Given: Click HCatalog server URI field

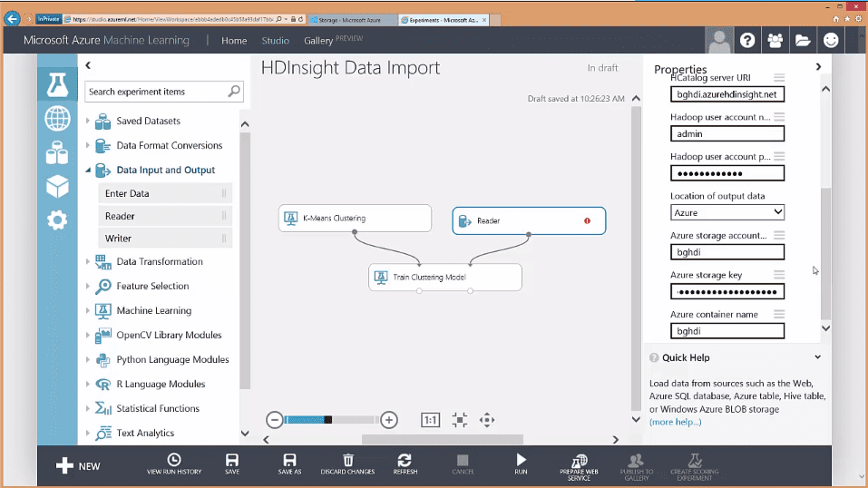Looking at the screenshot, I should [x=727, y=94].
